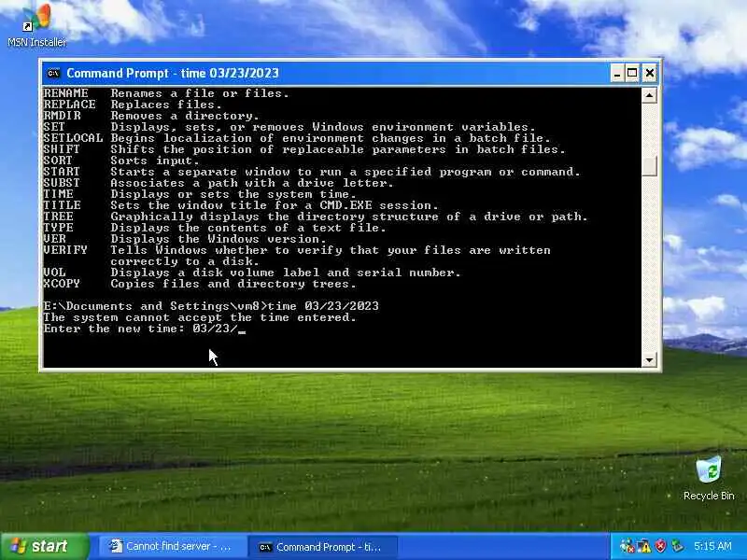747x560 pixels.
Task: Click the TYPE command row
Action: [215, 228]
